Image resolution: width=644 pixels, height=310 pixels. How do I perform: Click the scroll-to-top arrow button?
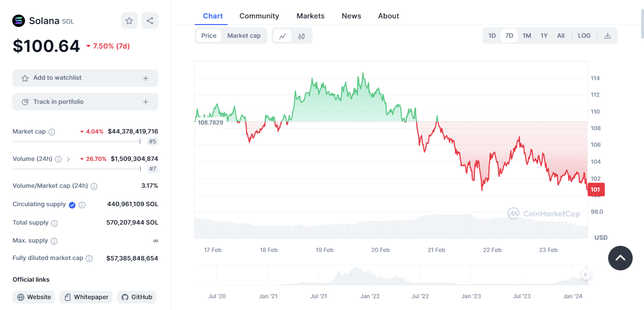click(620, 258)
